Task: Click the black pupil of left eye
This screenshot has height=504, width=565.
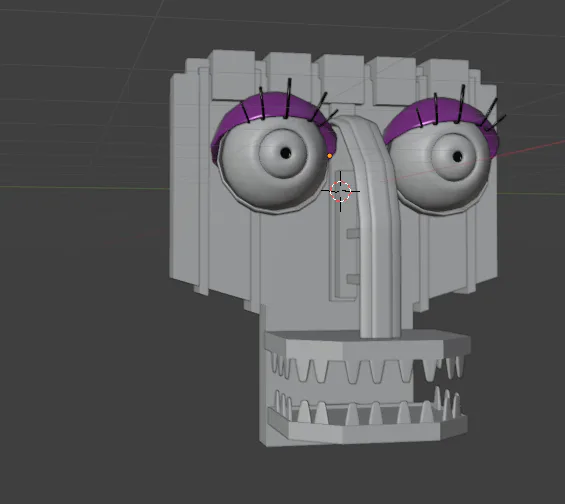Action: click(x=285, y=153)
